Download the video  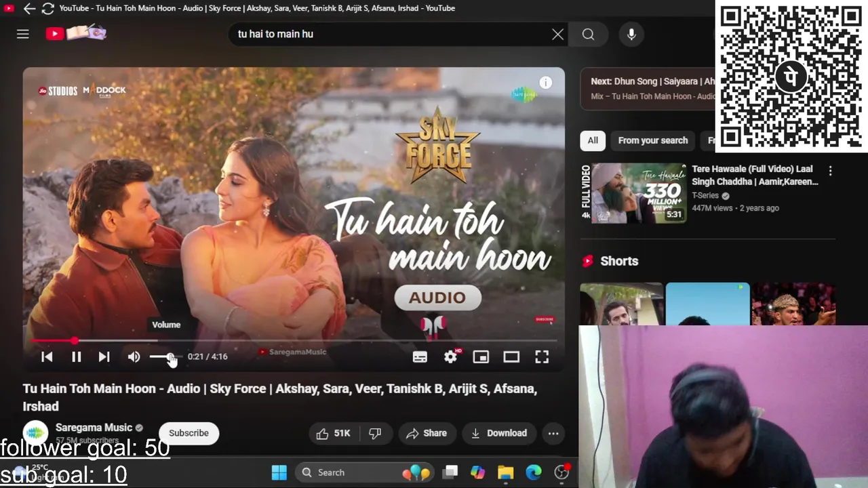pyautogui.click(x=498, y=433)
